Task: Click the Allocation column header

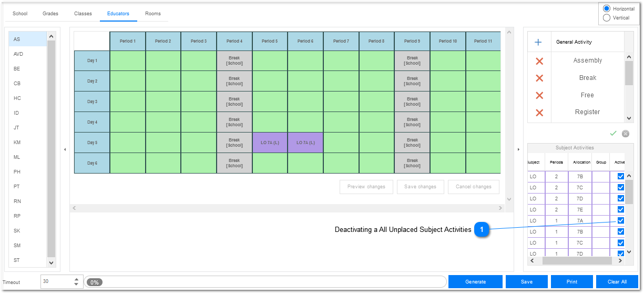Action: click(x=581, y=163)
